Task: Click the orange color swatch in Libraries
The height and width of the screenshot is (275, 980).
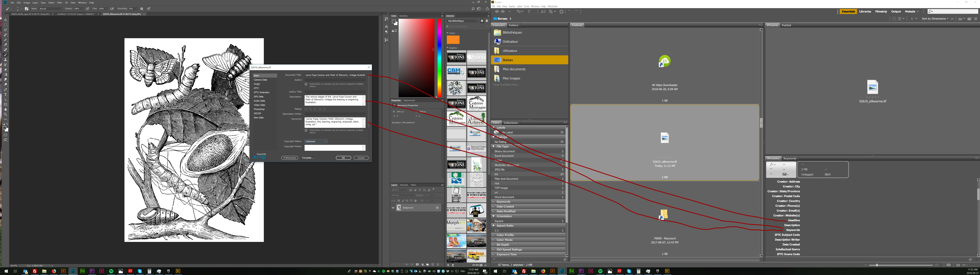Action: [453, 40]
